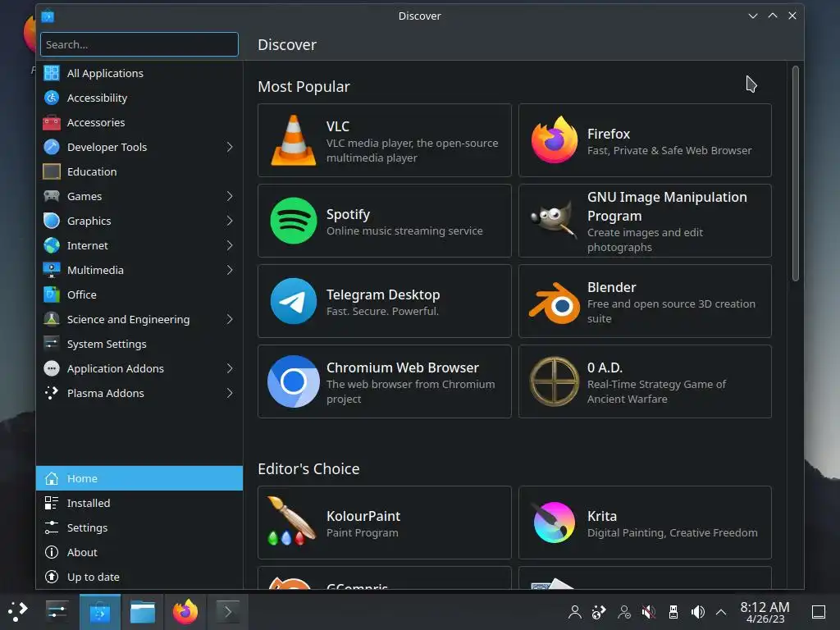The width and height of the screenshot is (840, 630).
Task: Open the Telegram Desktop app card
Action: pos(385,301)
